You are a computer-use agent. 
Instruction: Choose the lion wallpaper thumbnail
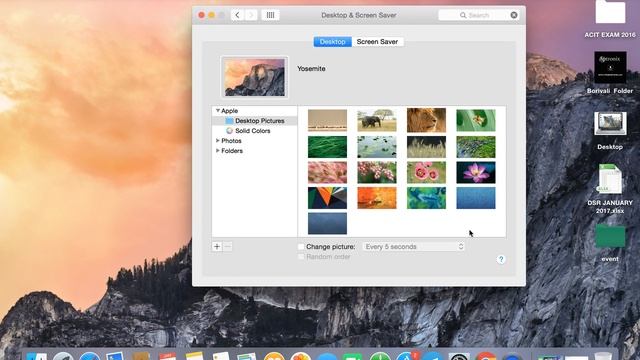[x=426, y=120]
